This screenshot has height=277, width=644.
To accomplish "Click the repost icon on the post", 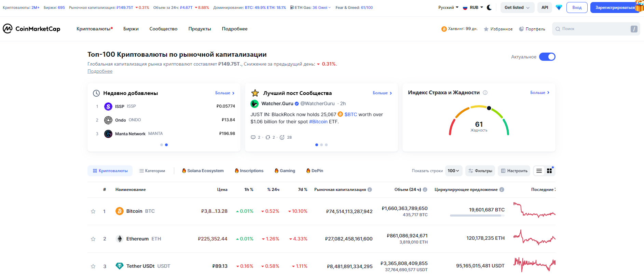I will click(x=268, y=137).
